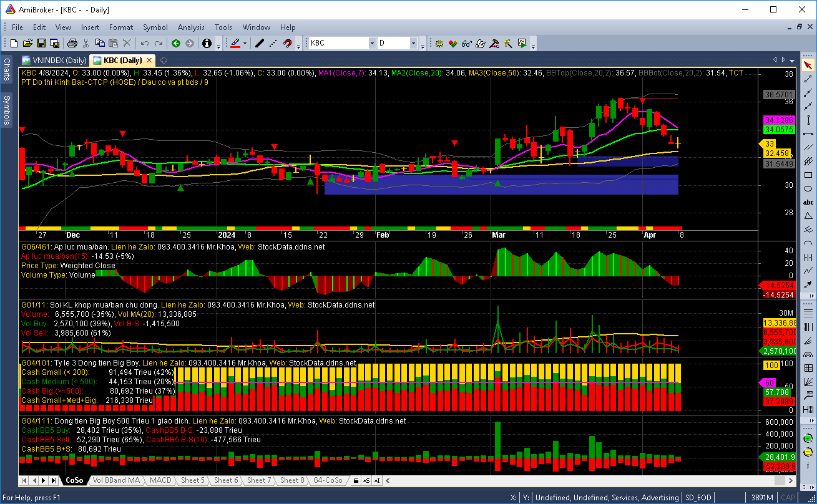
Task: Select the horizontal line drawing tool
Action: pos(808,133)
